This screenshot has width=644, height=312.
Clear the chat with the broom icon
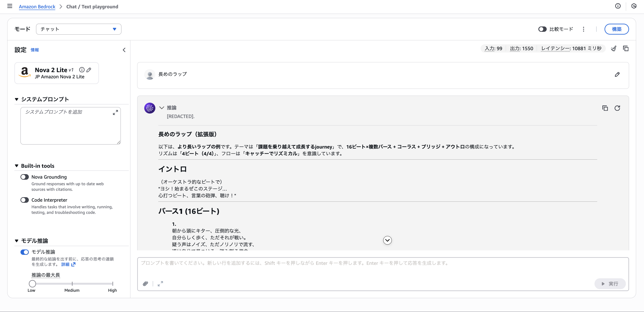point(614,48)
